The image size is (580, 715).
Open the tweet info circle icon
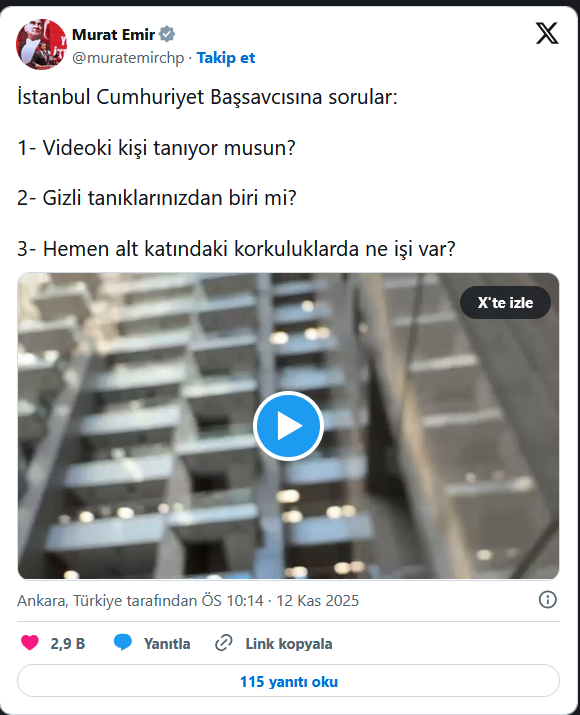[x=548, y=600]
